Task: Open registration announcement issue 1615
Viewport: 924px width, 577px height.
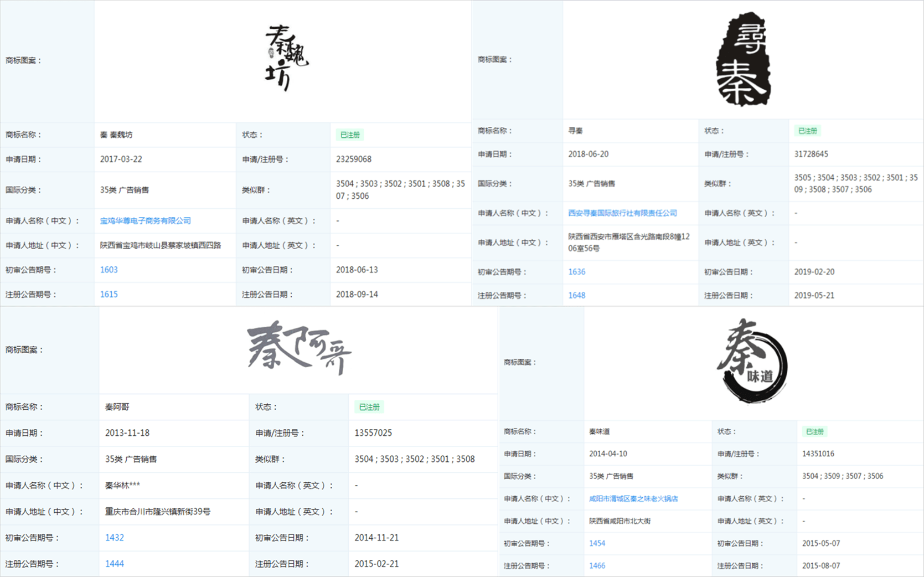Action: 109,295
